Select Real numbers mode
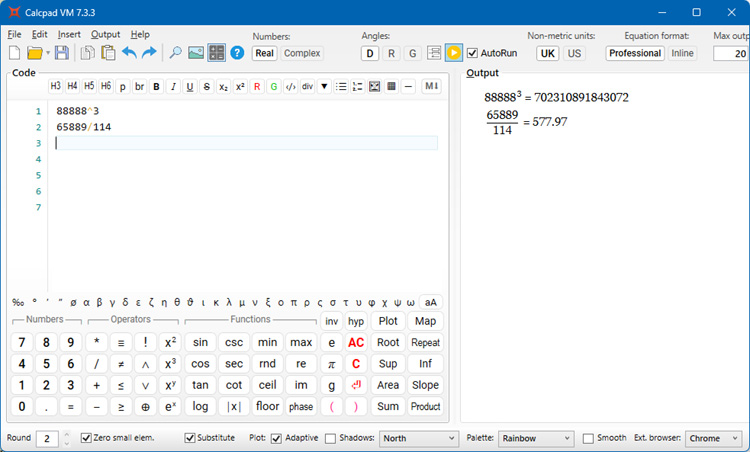The image size is (750, 452). pos(265,53)
